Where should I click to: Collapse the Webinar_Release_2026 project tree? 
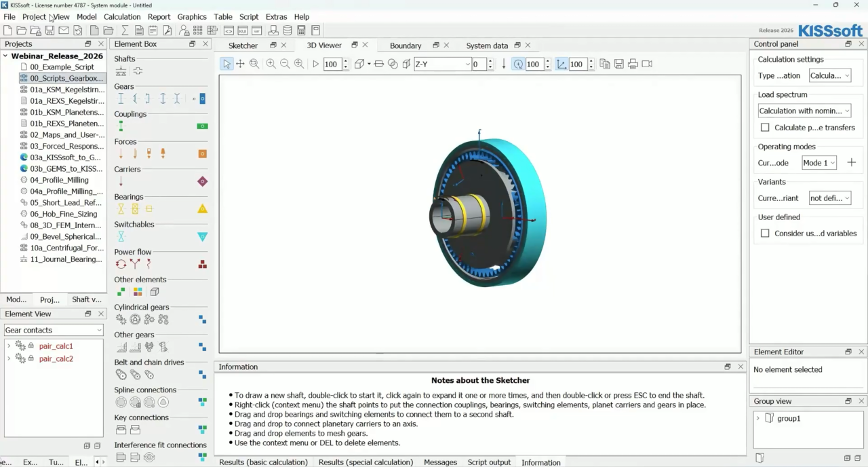click(x=5, y=56)
